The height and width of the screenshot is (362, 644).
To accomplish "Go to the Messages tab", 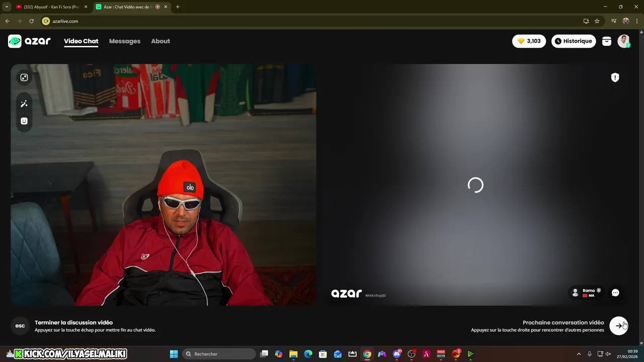I will point(125,41).
